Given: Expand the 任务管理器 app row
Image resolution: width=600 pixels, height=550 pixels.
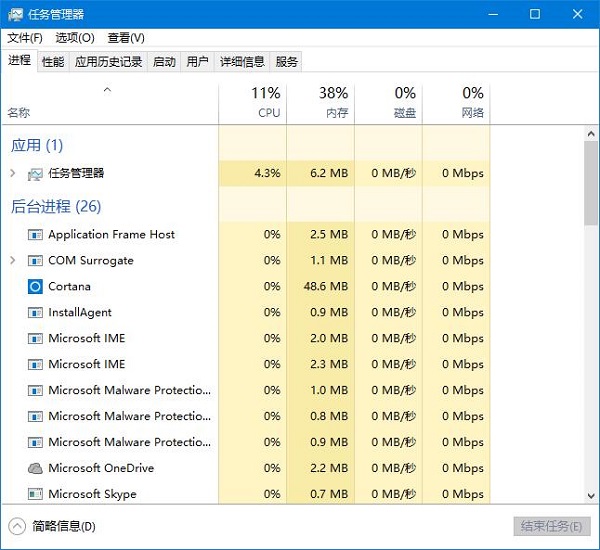Looking at the screenshot, I should point(12,173).
